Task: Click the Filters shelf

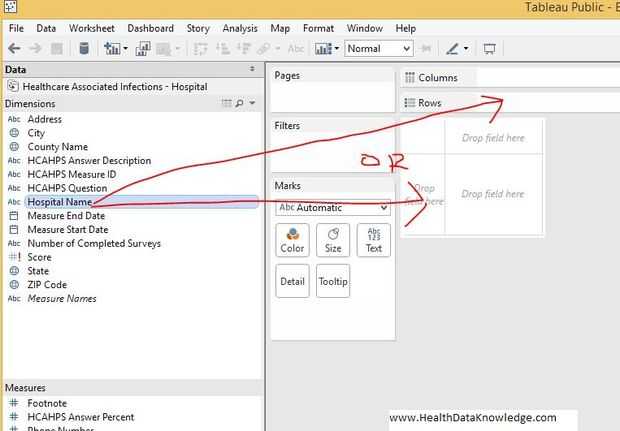Action: coord(333,145)
